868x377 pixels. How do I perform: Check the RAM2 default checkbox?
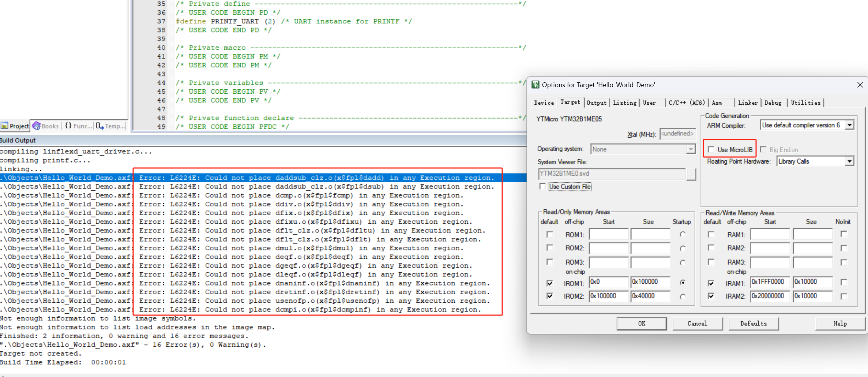pos(711,248)
